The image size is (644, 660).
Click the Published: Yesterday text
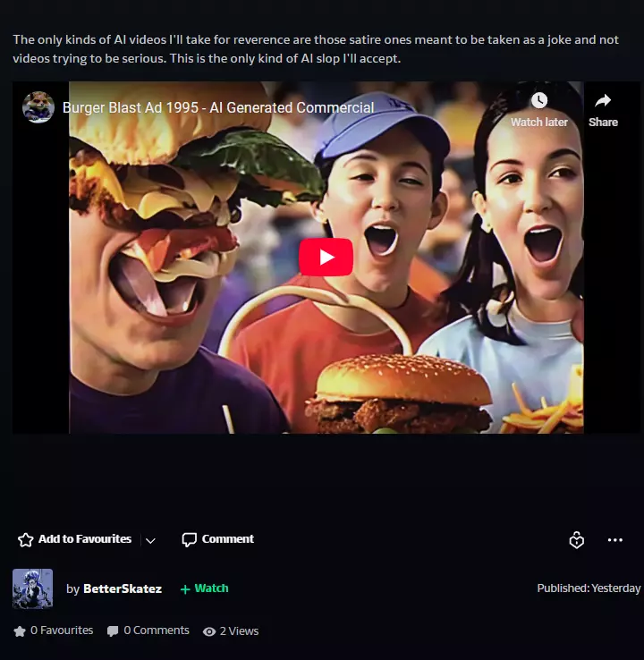click(x=589, y=588)
